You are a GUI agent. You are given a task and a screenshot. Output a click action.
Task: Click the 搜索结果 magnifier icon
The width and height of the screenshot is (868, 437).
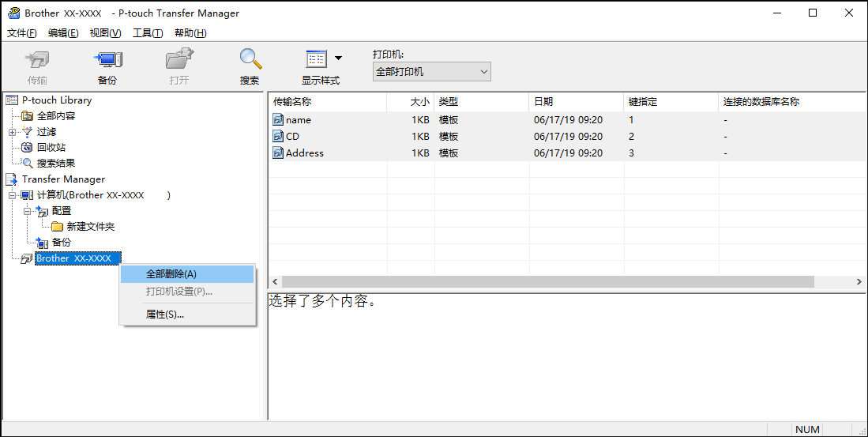(x=27, y=164)
